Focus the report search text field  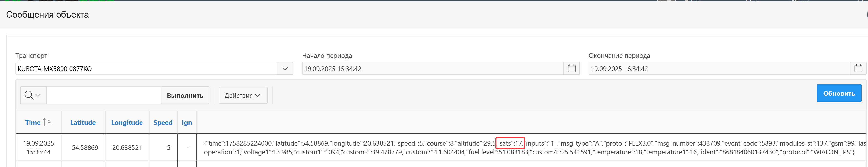click(x=103, y=95)
